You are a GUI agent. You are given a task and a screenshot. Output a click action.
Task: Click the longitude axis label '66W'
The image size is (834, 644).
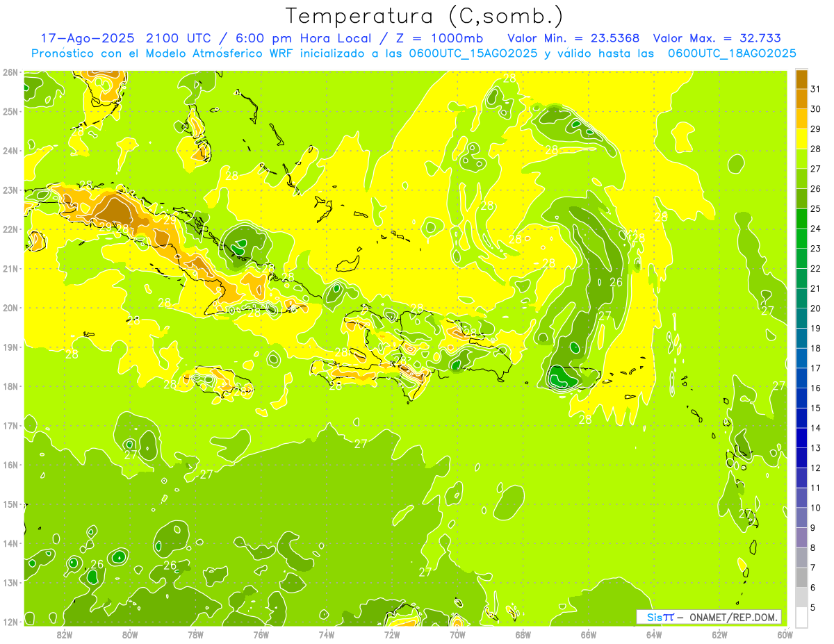(589, 634)
